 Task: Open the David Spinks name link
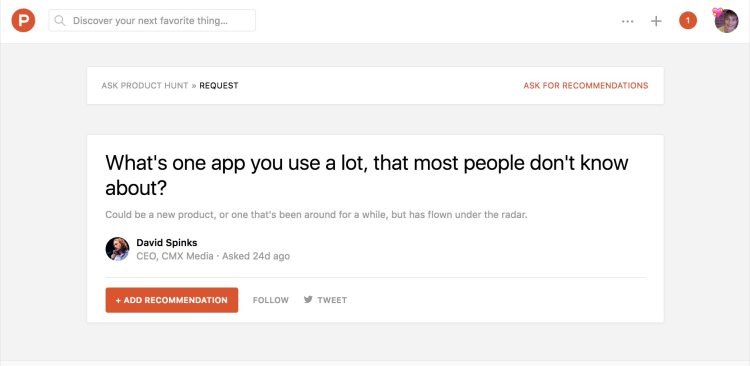click(x=166, y=243)
